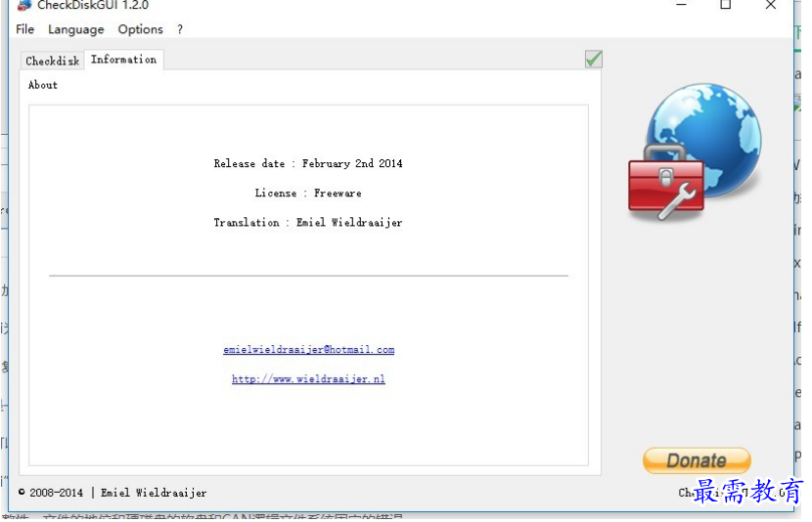Click the 'License : Freeware' text
Viewport: 812px width, 522px height.
click(x=308, y=193)
